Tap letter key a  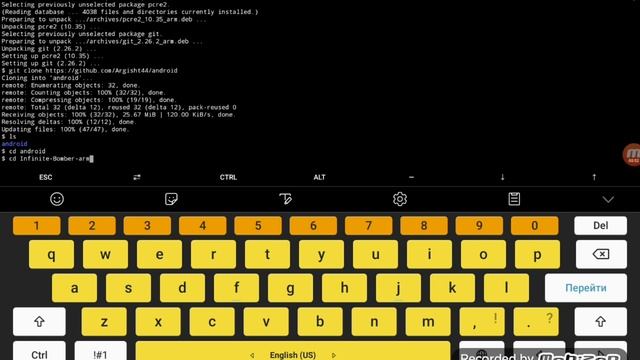[74, 288]
